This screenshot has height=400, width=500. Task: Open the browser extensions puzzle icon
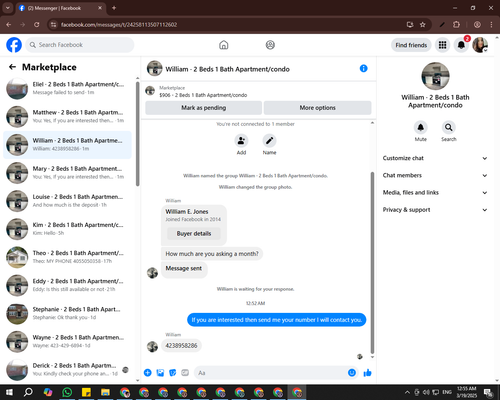tap(456, 24)
